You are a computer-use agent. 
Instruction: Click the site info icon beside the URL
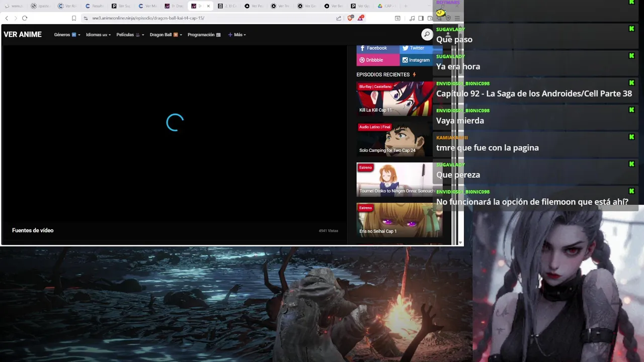(x=86, y=18)
